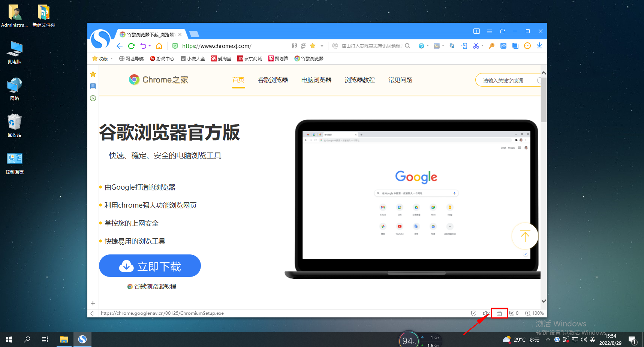
Task: Open the 谷歌浏览器 bookmark in bookmarks bar
Action: [x=309, y=58]
